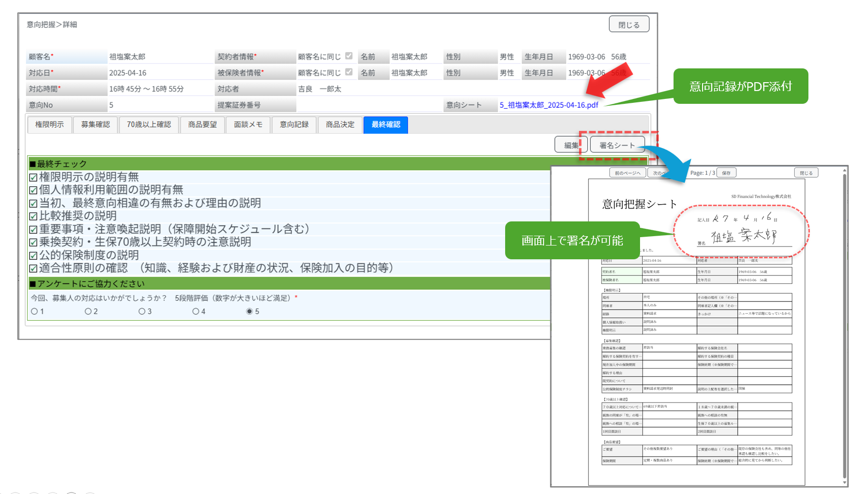
Task: Click the 意向No value 5
Action: [x=111, y=105]
